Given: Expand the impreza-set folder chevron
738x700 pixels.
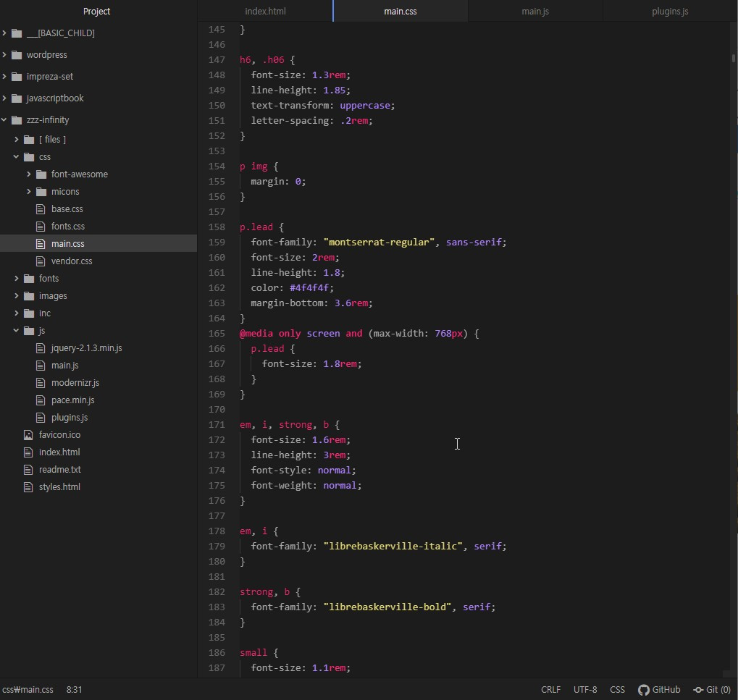Looking at the screenshot, I should pos(4,76).
